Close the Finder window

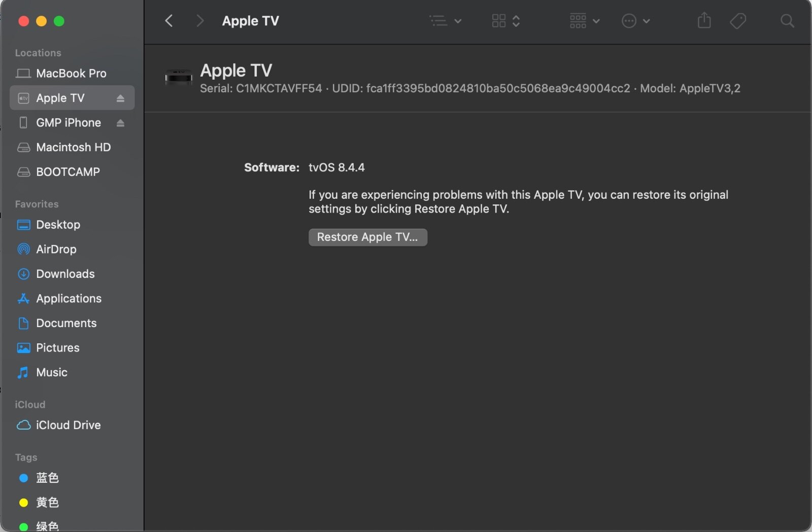click(x=23, y=21)
